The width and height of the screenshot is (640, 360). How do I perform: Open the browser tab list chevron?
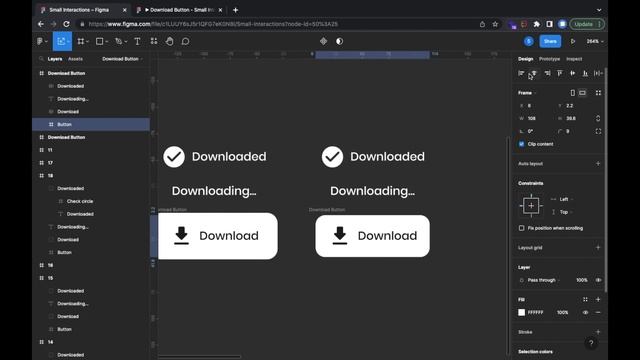pyautogui.click(x=599, y=10)
